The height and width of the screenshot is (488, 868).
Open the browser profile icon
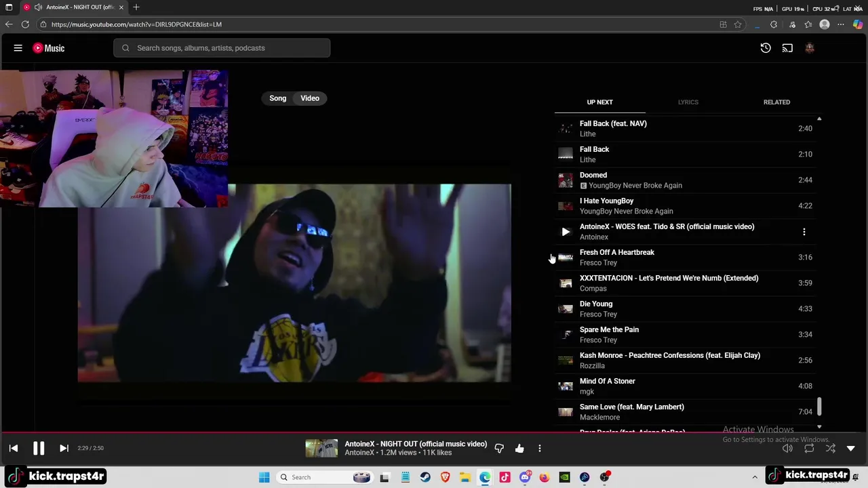point(825,24)
